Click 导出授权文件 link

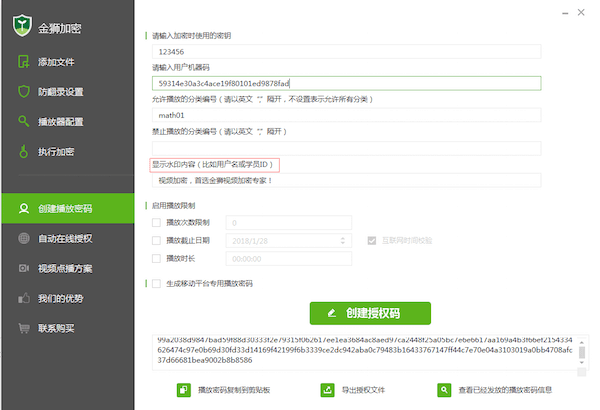[363, 390]
